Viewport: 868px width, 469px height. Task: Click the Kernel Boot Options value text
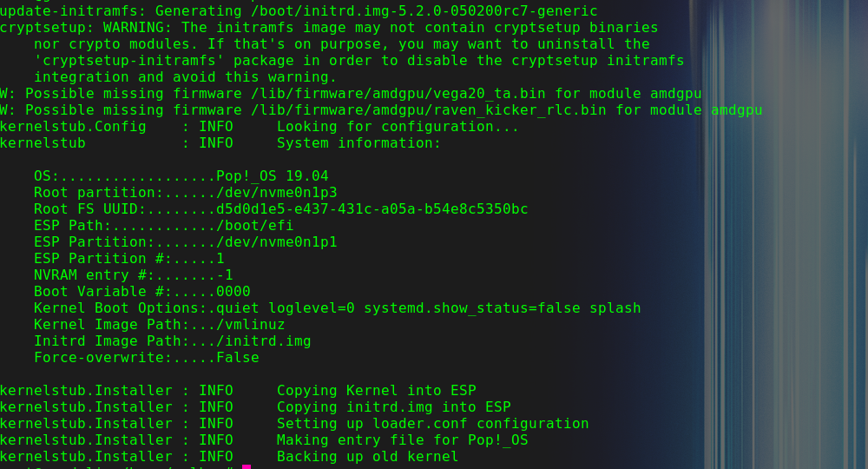click(x=428, y=308)
